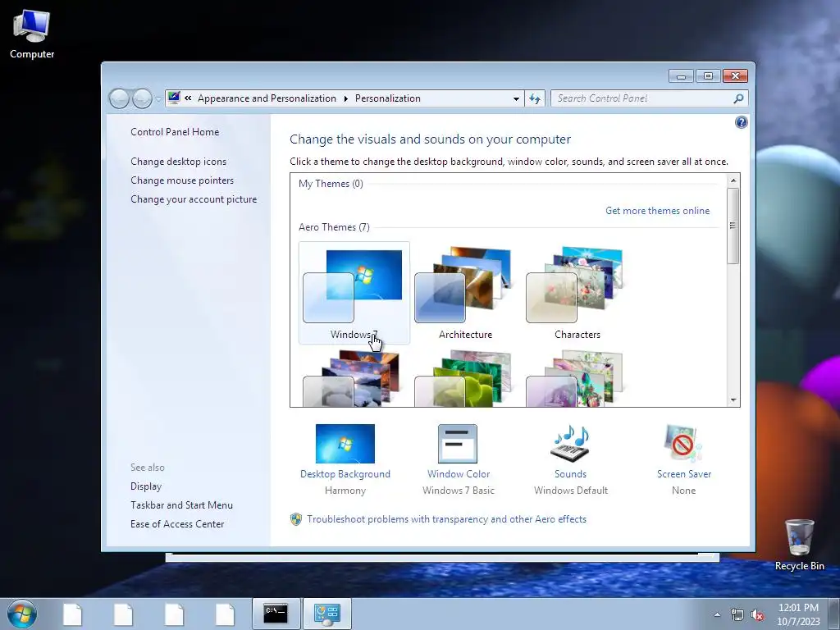Viewport: 840px width, 630px height.
Task: Click the theme list scrollbar thumb
Action: [733, 226]
